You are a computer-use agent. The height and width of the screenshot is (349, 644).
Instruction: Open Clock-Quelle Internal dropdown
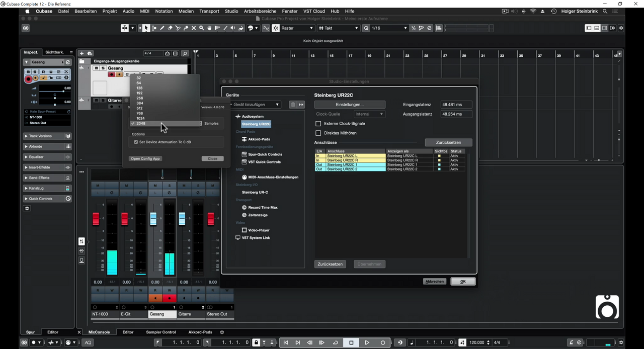click(x=370, y=114)
